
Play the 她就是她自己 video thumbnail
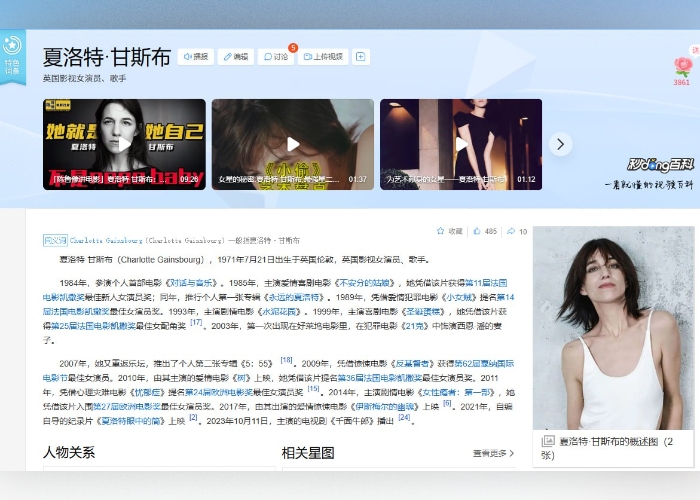124,144
